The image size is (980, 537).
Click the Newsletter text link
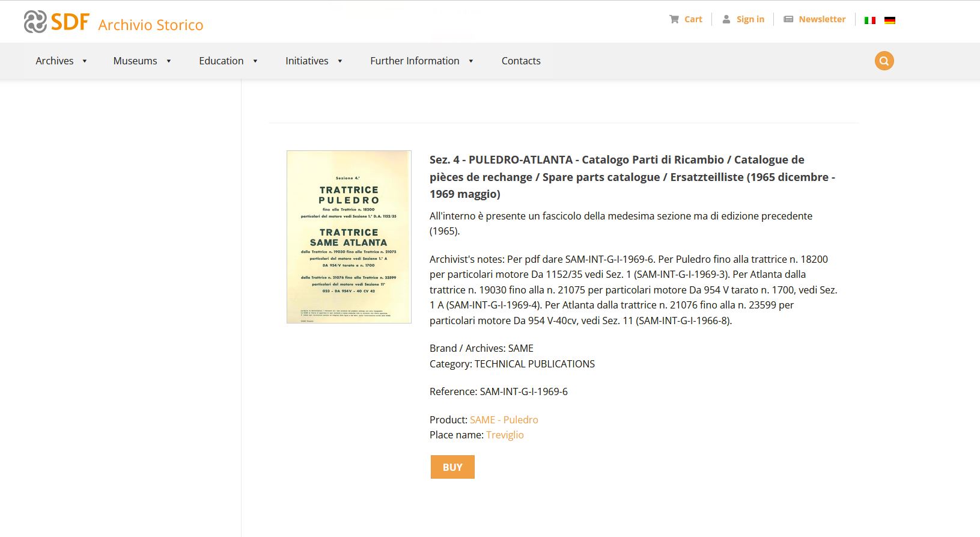click(x=822, y=19)
